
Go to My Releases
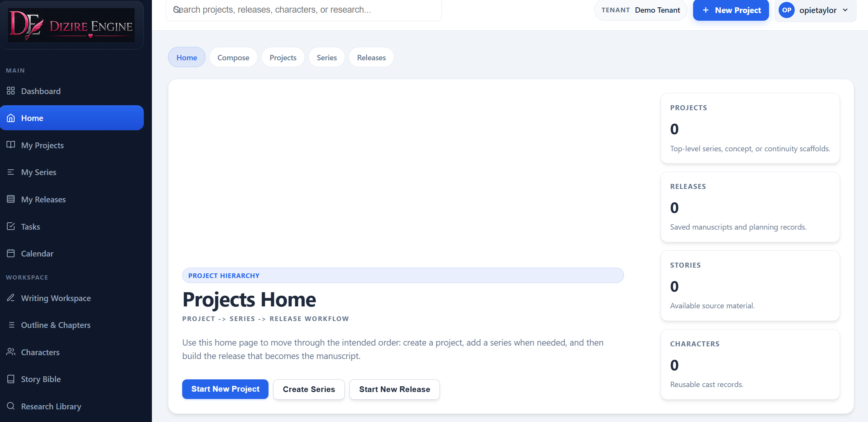[x=72, y=199]
